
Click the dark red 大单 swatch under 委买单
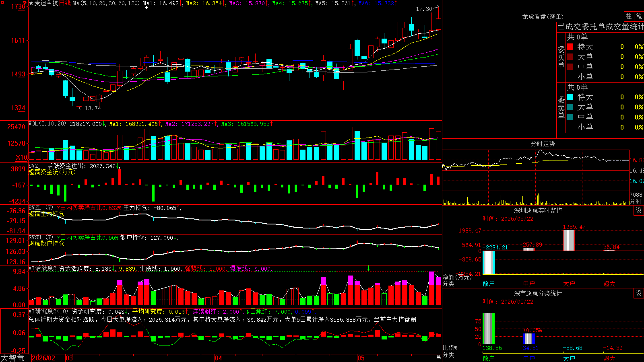(570, 57)
